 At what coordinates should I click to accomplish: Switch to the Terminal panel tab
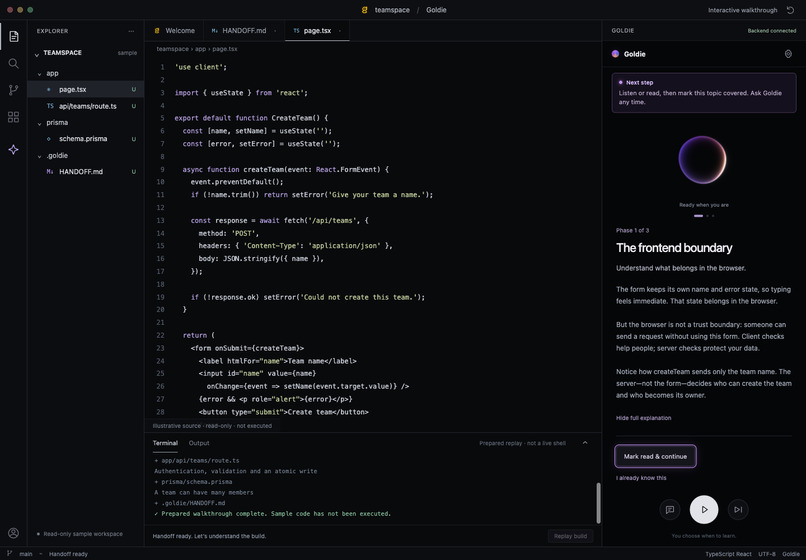click(x=165, y=443)
